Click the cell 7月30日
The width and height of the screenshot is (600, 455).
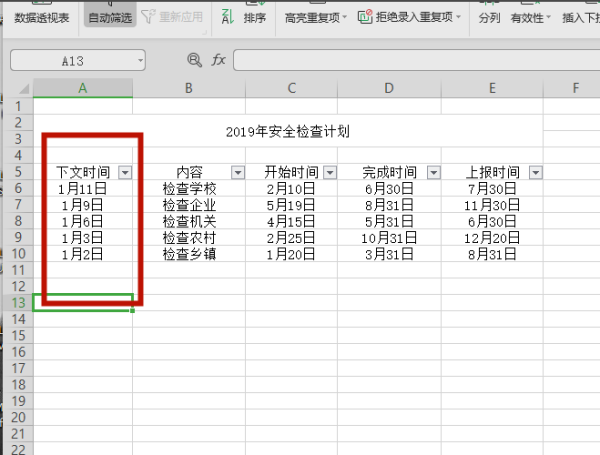coord(492,189)
